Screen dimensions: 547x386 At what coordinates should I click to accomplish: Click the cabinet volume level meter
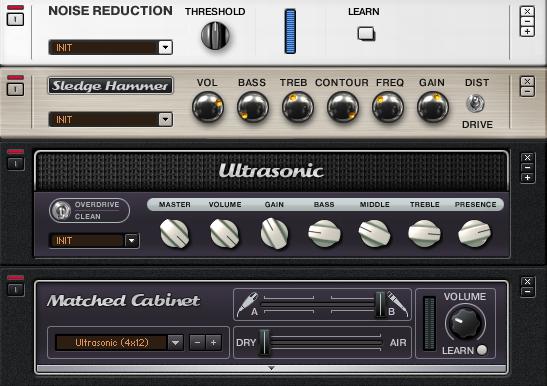[x=429, y=324]
